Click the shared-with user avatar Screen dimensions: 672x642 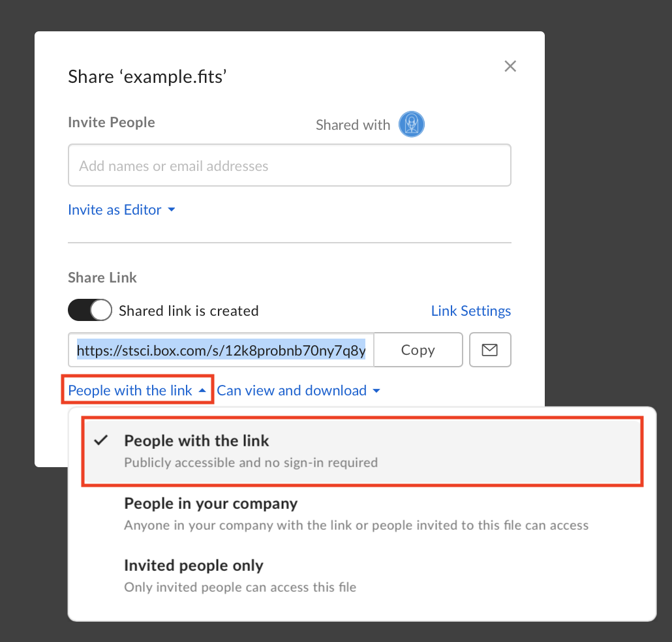412,124
